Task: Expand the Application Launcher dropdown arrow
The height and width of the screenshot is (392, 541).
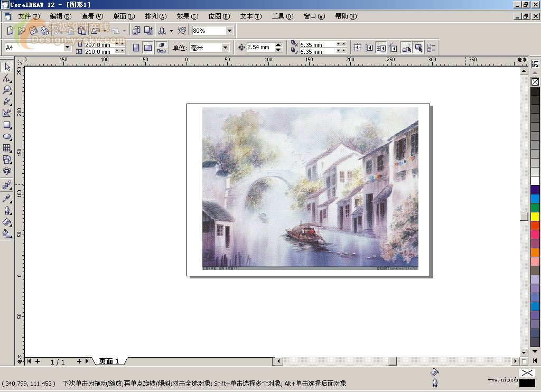Action: click(171, 31)
